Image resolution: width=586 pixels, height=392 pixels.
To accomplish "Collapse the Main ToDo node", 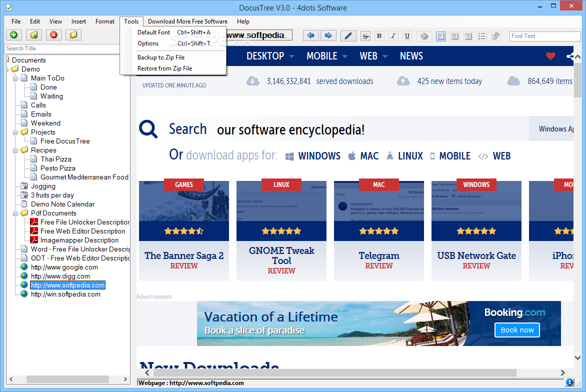I will (x=15, y=78).
